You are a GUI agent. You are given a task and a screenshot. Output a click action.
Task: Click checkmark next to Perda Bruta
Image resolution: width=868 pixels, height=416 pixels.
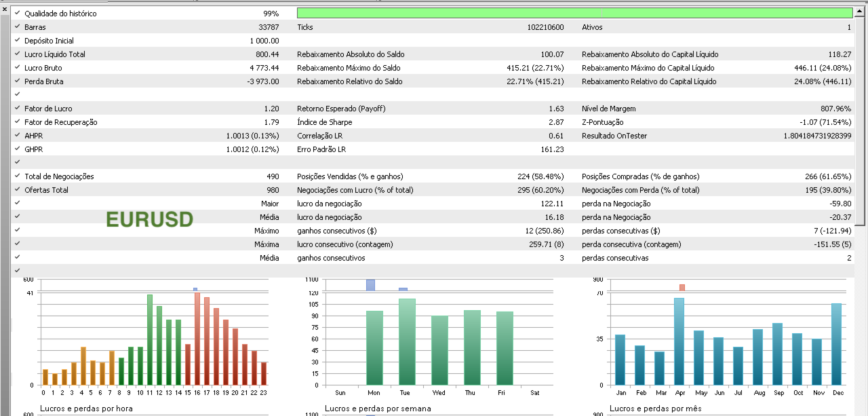pos(17,81)
